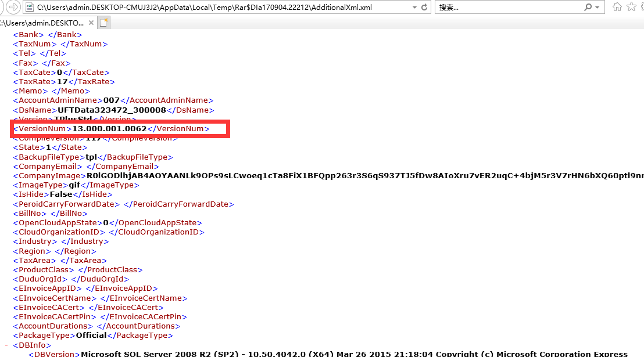Select the TaxCate value 0
The width and height of the screenshot is (644, 357).
pyautogui.click(x=59, y=72)
